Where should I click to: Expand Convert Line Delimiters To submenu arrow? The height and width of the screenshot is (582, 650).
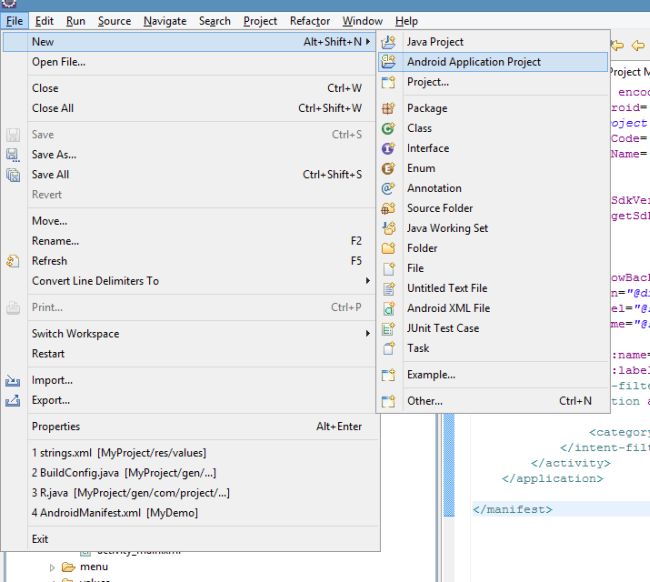[368, 281]
